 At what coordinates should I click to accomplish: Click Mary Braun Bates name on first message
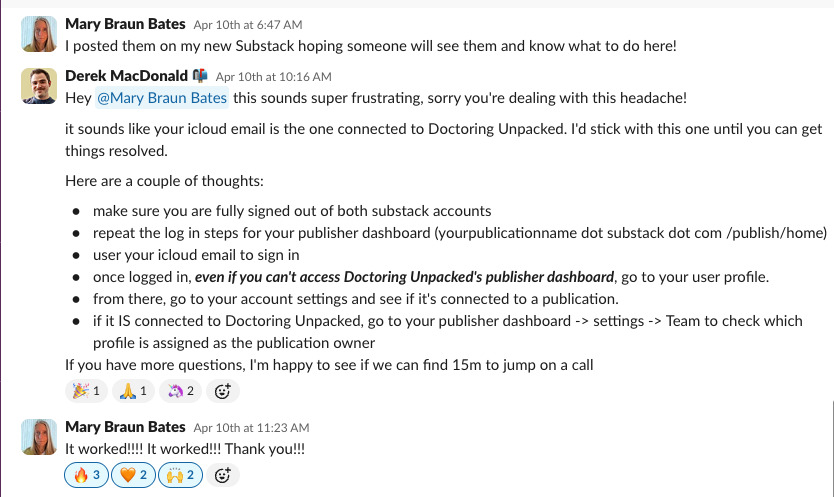[x=125, y=24]
